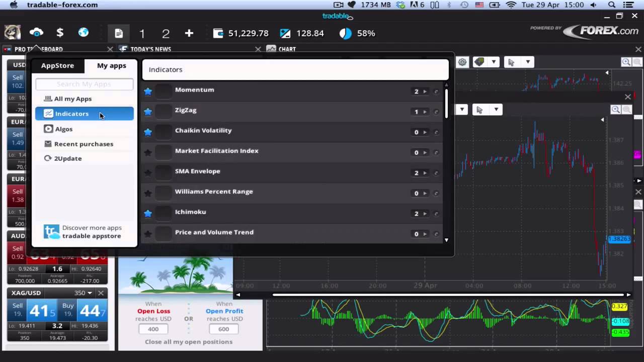Click the chart settings gear icon
Viewport: 644px width, 362px height.
click(462, 62)
